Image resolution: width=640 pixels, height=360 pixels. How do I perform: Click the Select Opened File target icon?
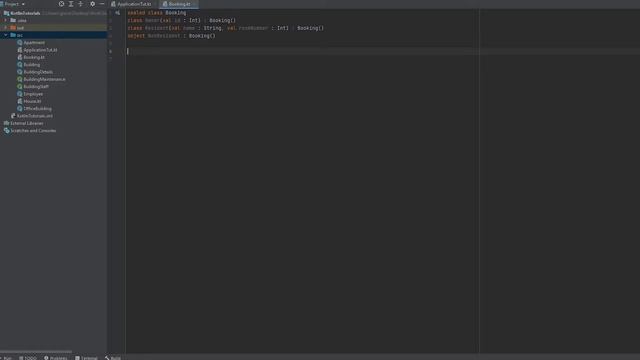click(x=61, y=4)
